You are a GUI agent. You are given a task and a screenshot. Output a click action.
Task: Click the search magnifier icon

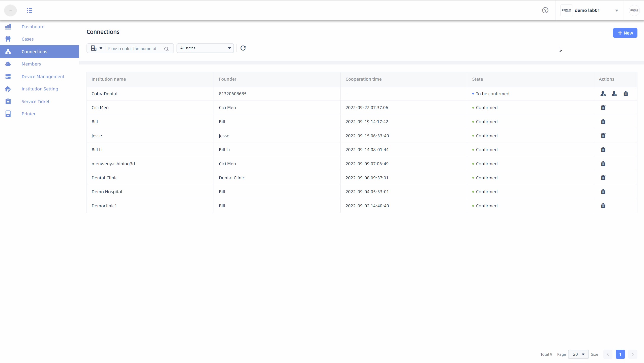point(166,49)
